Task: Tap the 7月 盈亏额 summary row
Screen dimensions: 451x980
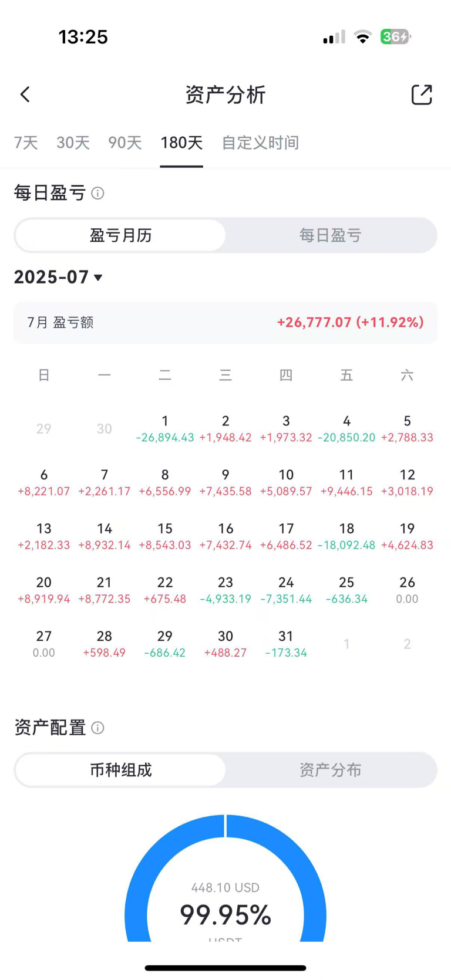Action: 225,322
